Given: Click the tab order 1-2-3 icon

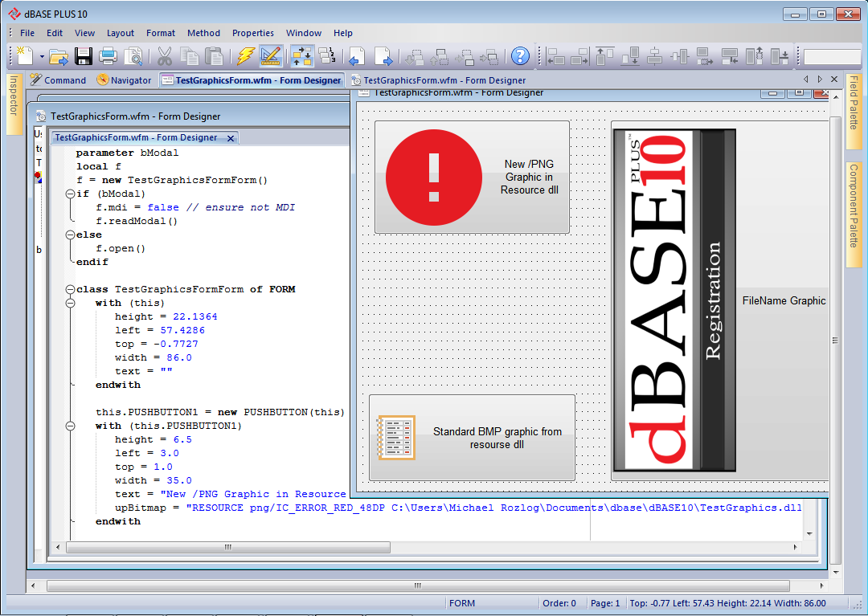Looking at the screenshot, I should [x=327, y=56].
